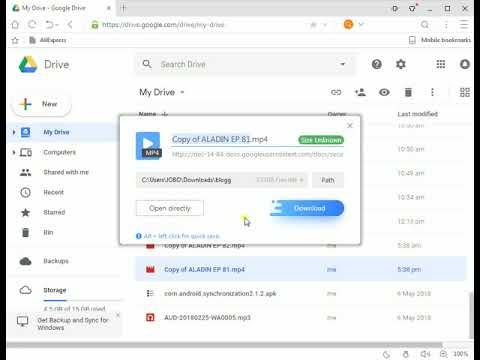Image resolution: width=480 pixels, height=360 pixels.
Task: Open the Bin
Action: coord(48,232)
